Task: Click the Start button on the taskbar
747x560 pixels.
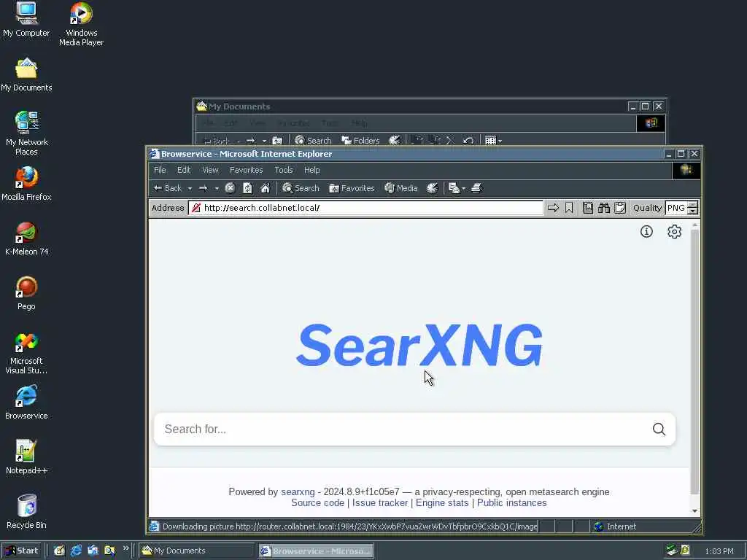Action: [x=22, y=551]
